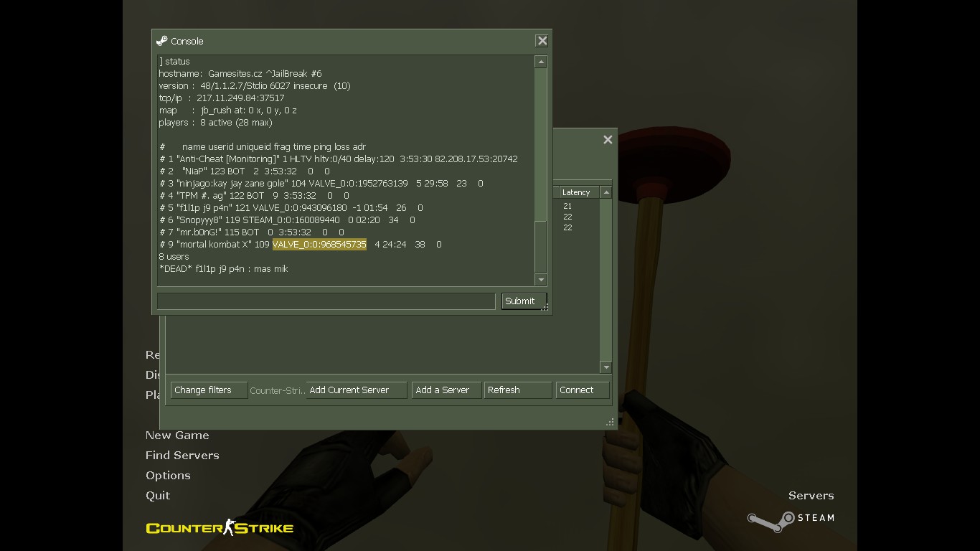Click the tcp/ip 217.11.249.84:37517 line
The image size is (980, 551).
click(222, 98)
